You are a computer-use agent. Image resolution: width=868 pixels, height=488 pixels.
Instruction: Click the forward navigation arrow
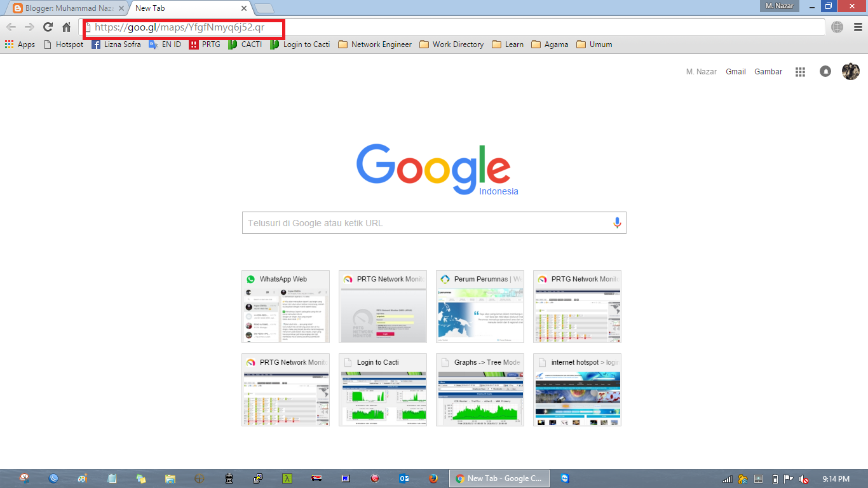(29, 27)
